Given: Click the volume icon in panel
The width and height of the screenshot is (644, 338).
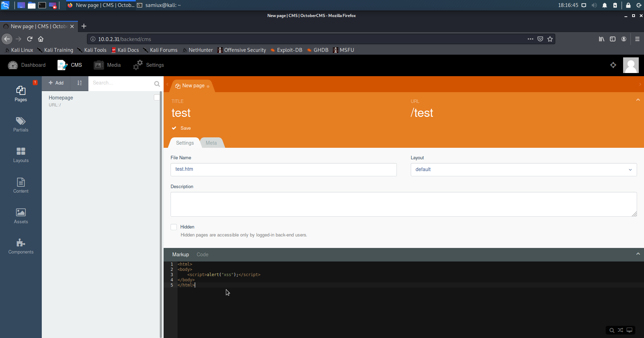Looking at the screenshot, I should tap(594, 5).
